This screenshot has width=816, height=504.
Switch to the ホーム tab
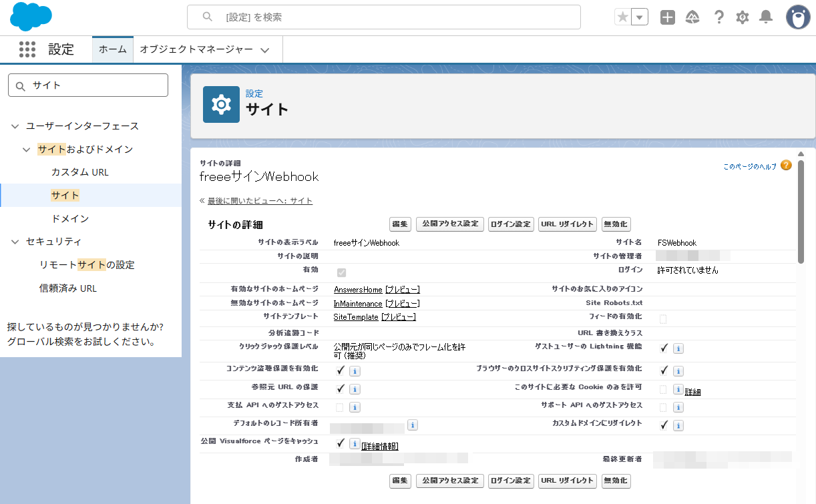tap(113, 49)
